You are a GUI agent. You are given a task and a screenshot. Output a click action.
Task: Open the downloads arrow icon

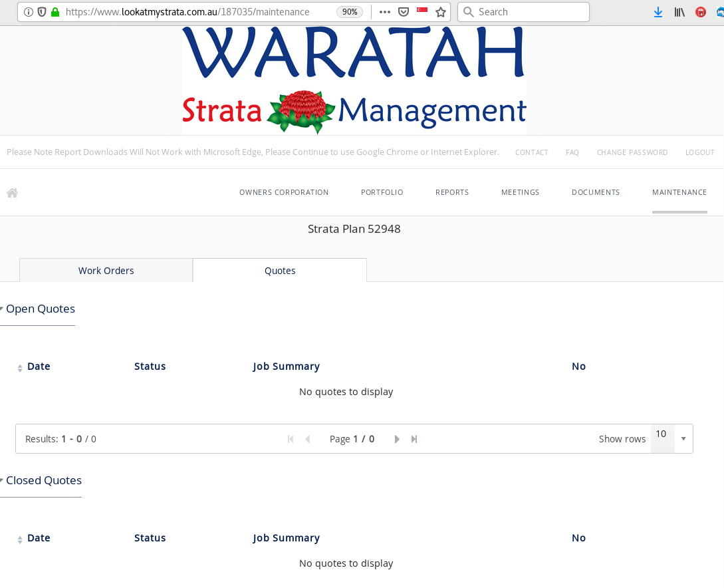(x=658, y=12)
